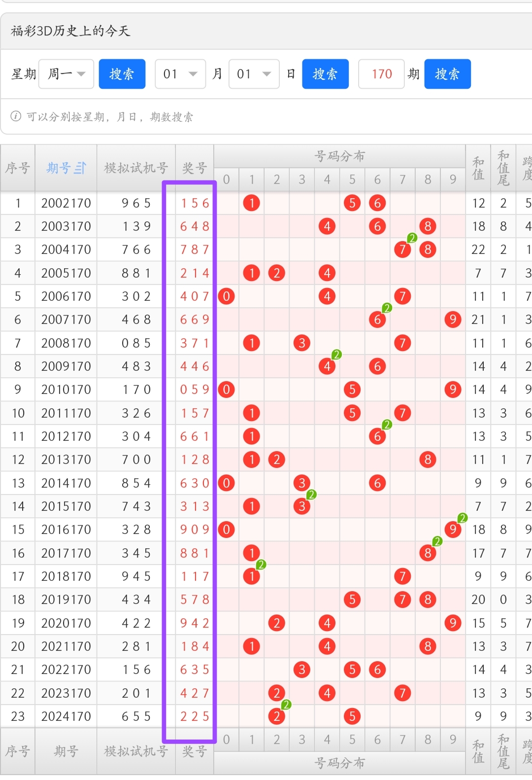This screenshot has height=780, width=532.
Task: Select issue number 2003170
Action: click(x=66, y=226)
